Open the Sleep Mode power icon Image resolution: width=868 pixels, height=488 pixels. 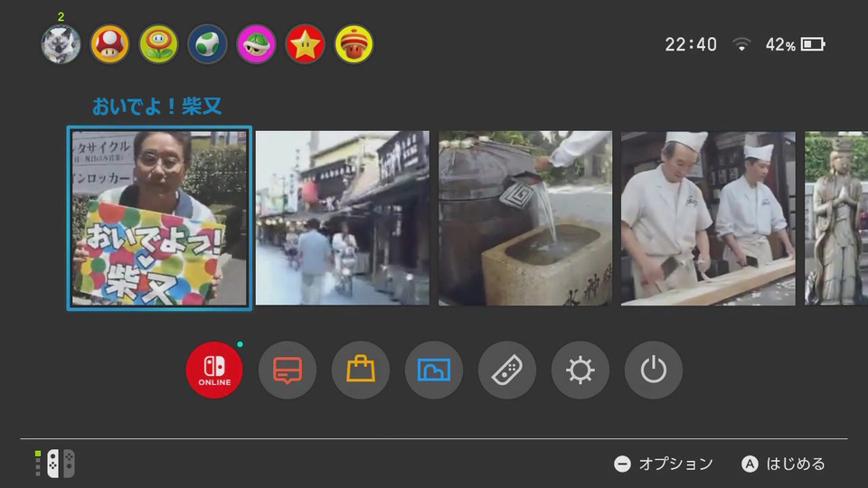point(653,370)
